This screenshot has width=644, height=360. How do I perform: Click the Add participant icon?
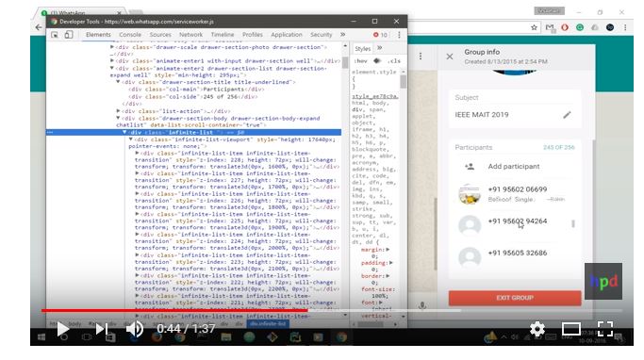click(x=470, y=166)
